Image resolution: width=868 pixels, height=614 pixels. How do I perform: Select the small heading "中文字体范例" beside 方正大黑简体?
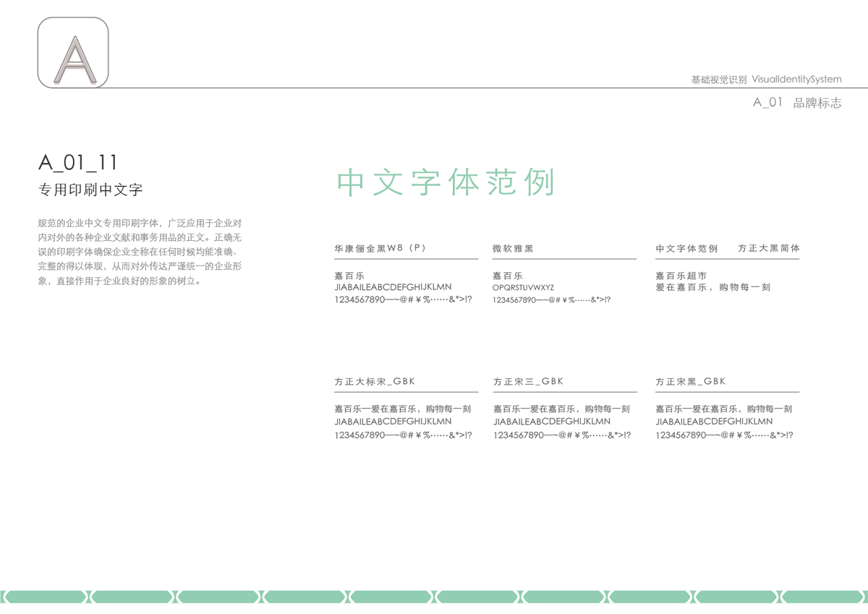coord(686,249)
